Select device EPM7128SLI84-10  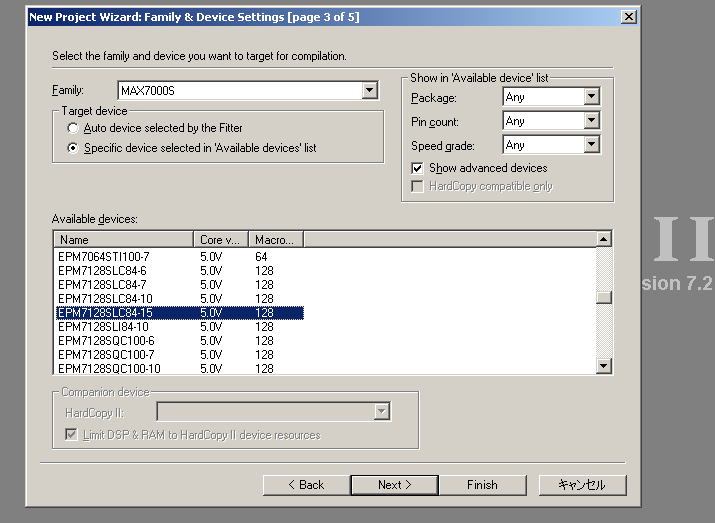tap(103, 327)
